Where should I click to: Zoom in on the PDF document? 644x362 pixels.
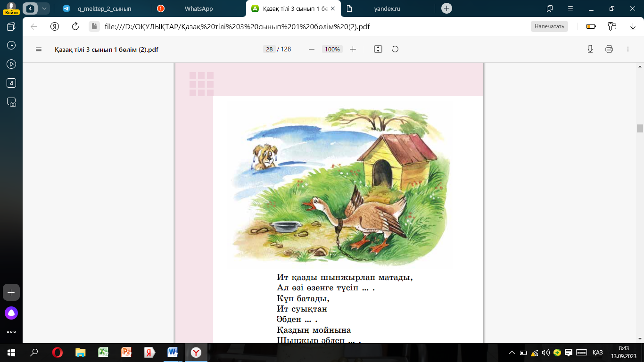pyautogui.click(x=353, y=49)
